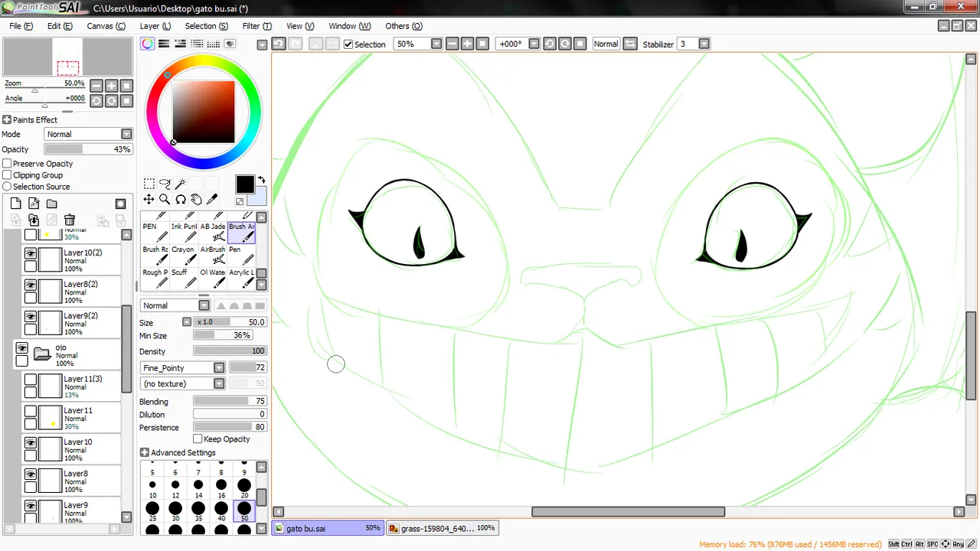Image resolution: width=980 pixels, height=551 pixels.
Task: Open the File menu
Action: point(21,26)
